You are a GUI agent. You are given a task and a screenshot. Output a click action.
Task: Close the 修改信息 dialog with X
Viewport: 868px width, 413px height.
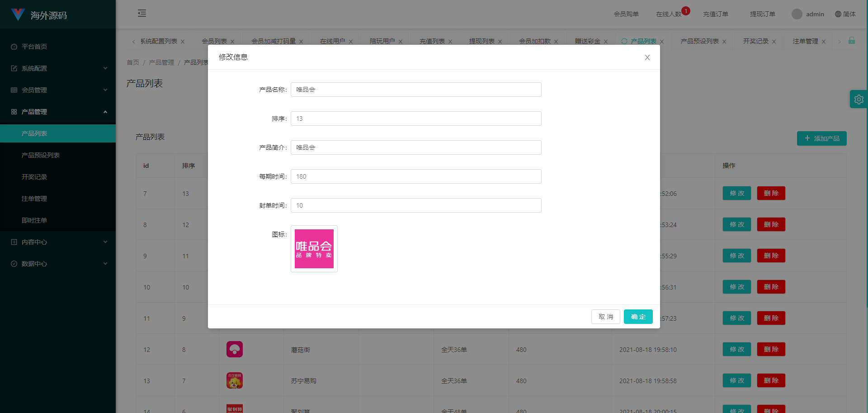pos(647,57)
